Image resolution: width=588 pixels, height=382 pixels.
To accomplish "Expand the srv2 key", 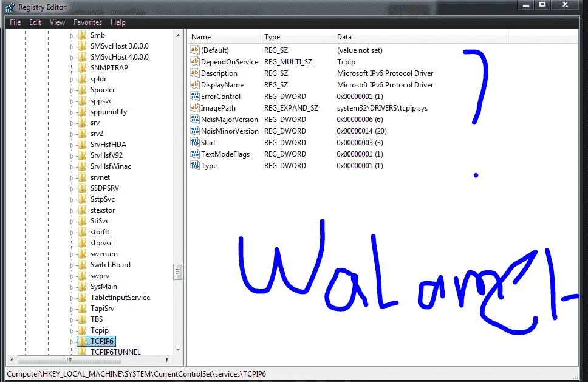I will tap(72, 134).
